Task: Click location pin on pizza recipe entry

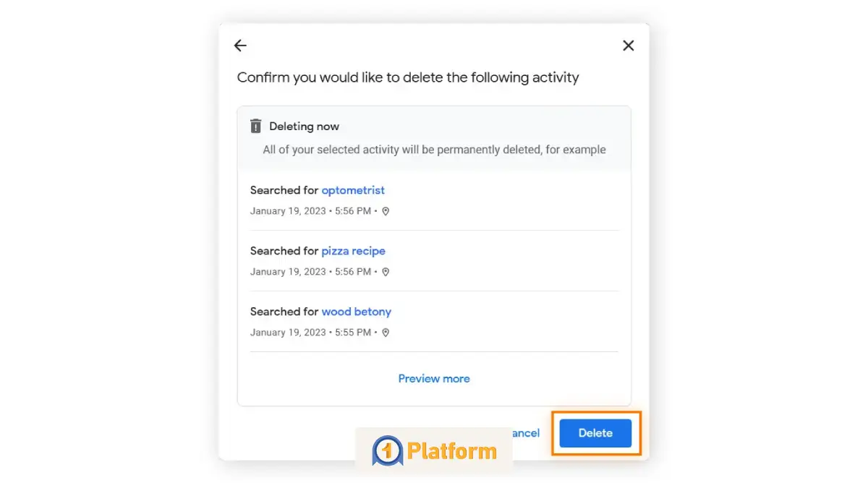Action: click(x=386, y=272)
